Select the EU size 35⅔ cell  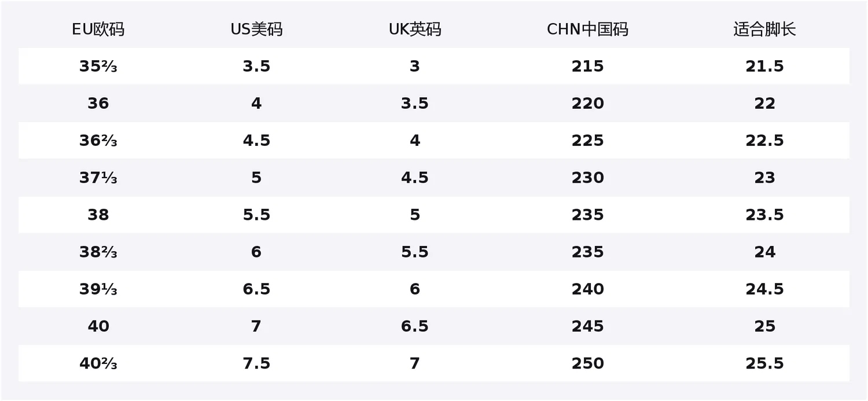(98, 67)
